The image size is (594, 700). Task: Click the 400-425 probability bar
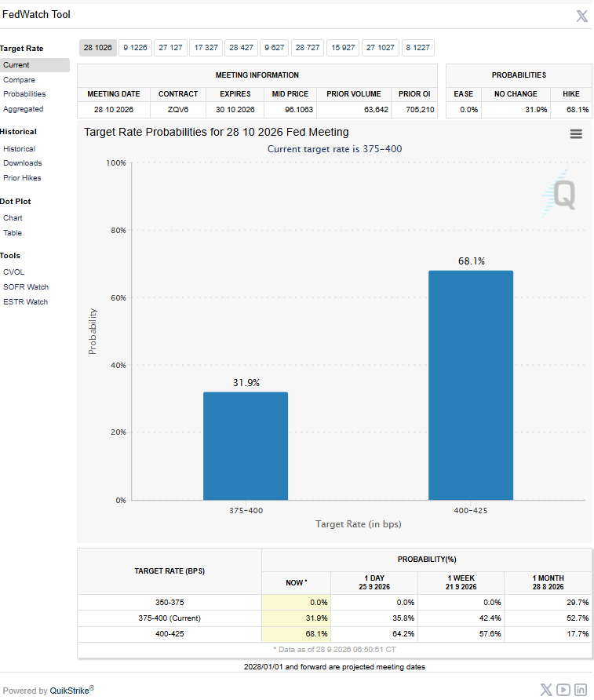coord(471,385)
